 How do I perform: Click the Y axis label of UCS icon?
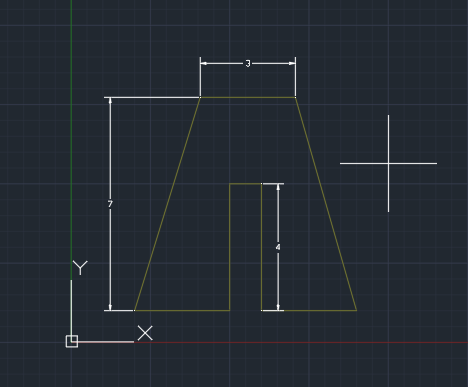(x=80, y=268)
